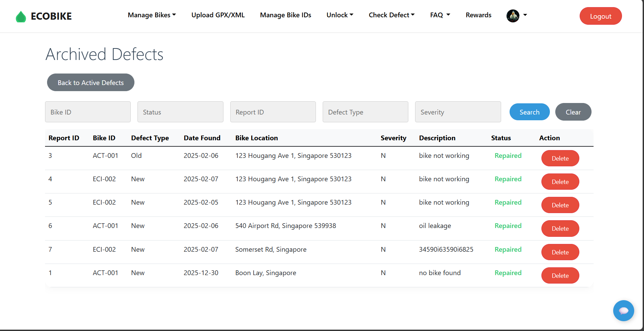Click the blue Search button
Image resolution: width=644 pixels, height=331 pixels.
[x=529, y=112]
